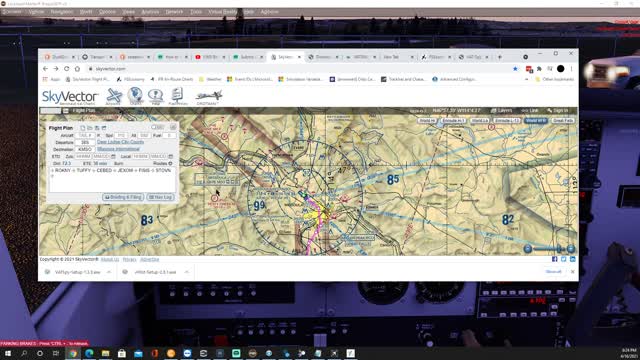Open Windows taskbar search
This screenshot has height=360, width=640.
pos(24,353)
